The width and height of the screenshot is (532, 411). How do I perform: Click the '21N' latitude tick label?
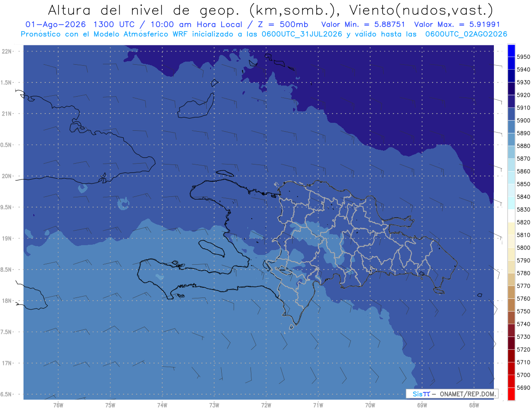6,114
